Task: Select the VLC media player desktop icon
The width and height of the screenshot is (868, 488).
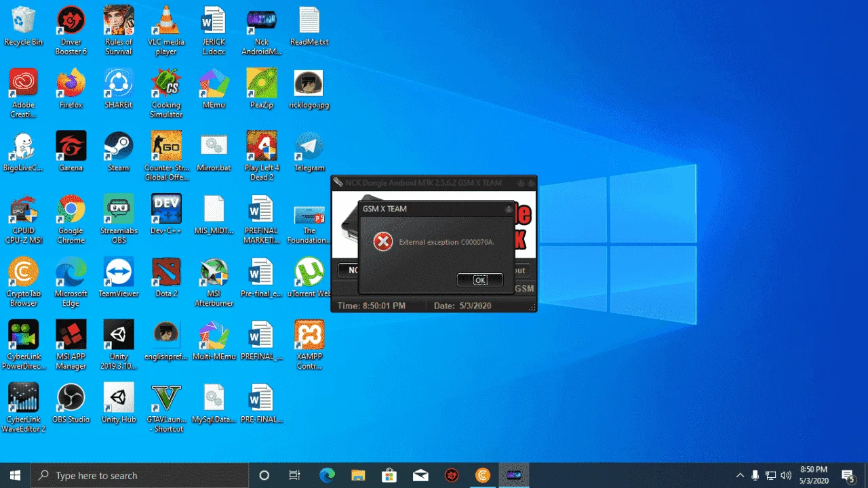Action: pyautogui.click(x=166, y=31)
